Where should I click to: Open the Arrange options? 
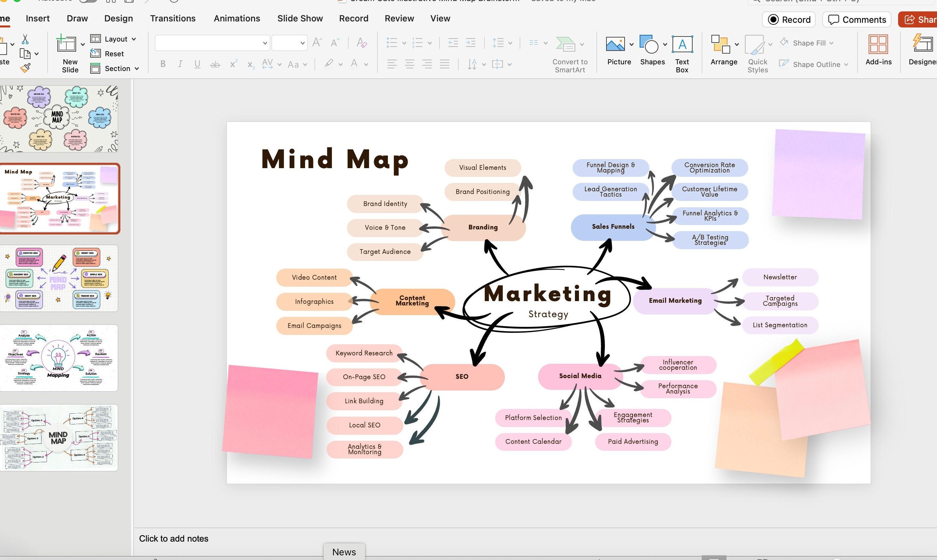pyautogui.click(x=722, y=50)
